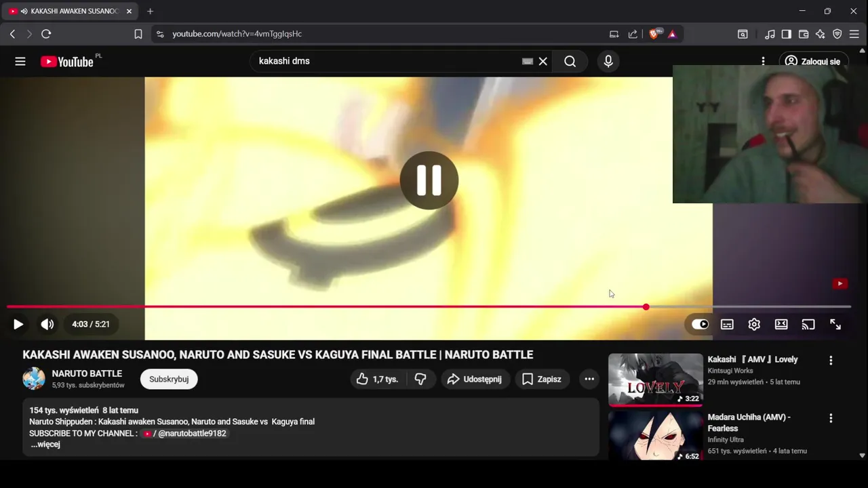Click the Subskrybuj subscribe button
Screen dimensions: 868x488
coord(169,379)
